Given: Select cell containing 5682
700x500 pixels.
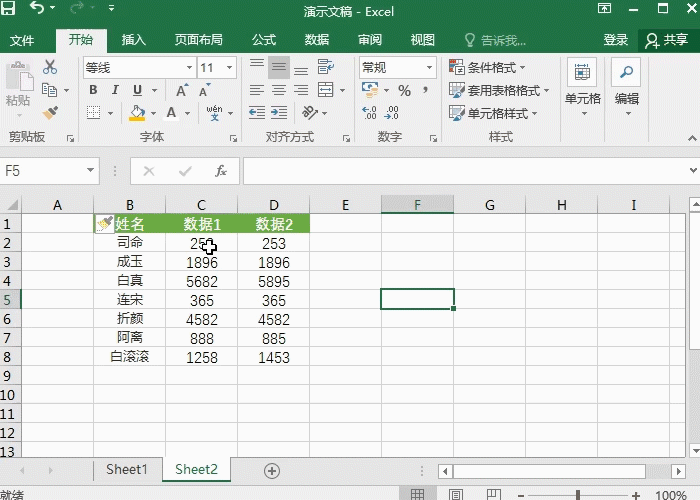Looking at the screenshot, I should 201,281.
